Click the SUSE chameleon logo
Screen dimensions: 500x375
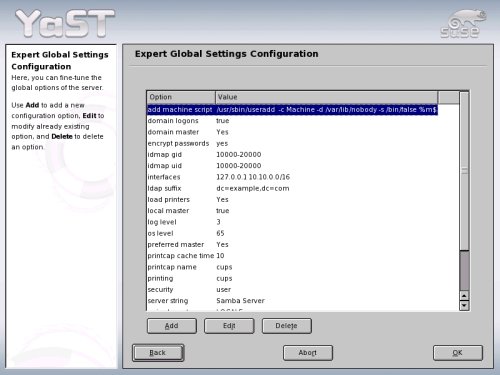(x=463, y=23)
